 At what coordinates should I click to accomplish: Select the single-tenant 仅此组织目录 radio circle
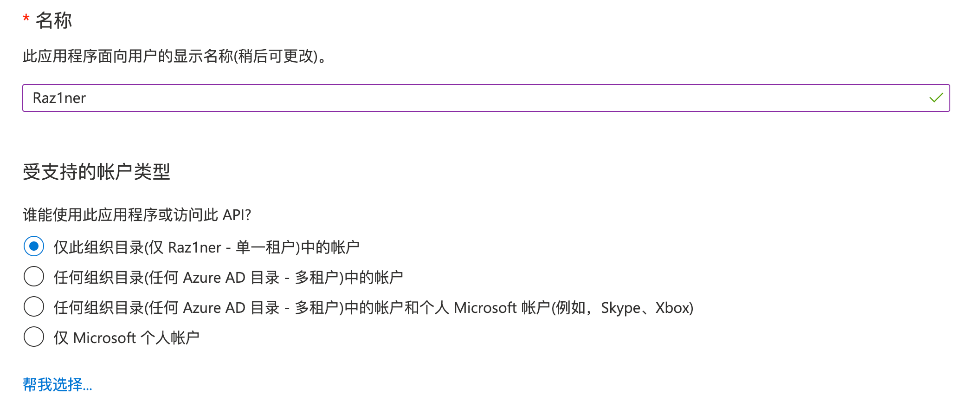click(34, 246)
